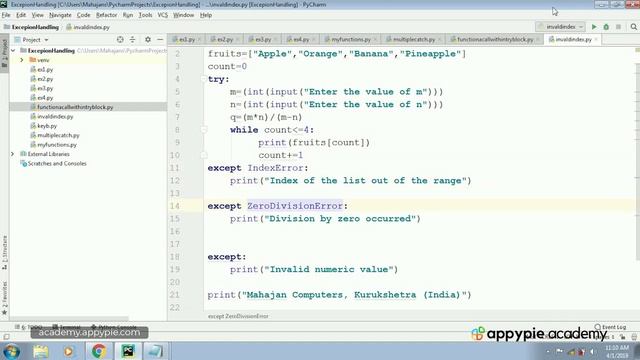Open the Tools menu
This screenshot has height=360, width=640.
(x=145, y=15)
